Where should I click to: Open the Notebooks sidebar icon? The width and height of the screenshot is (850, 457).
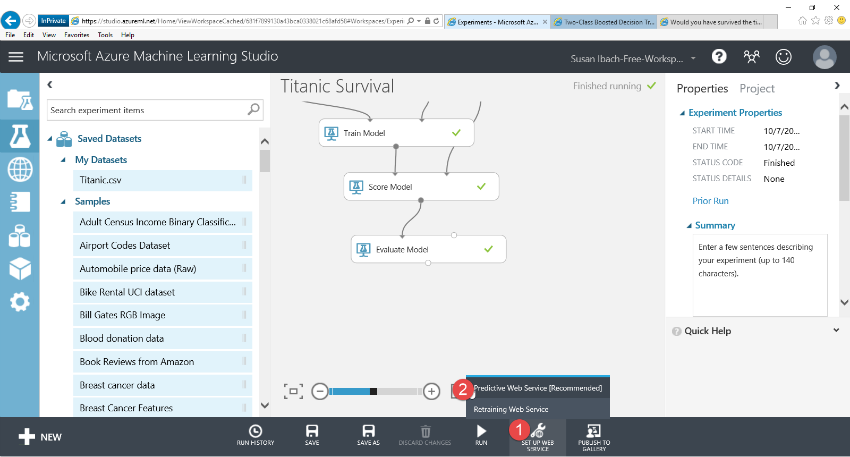tap(20, 202)
